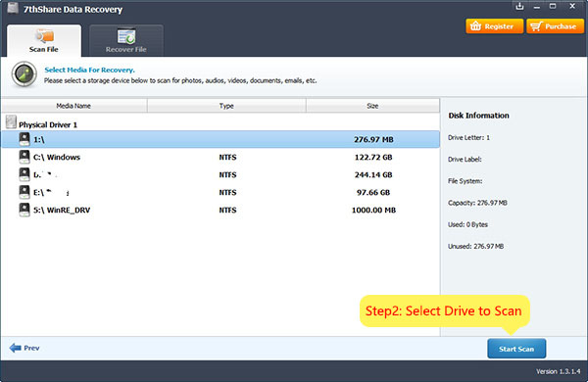The image size is (588, 382).
Task: Select the 244.14 GB NTFS partition
Action: click(220, 174)
